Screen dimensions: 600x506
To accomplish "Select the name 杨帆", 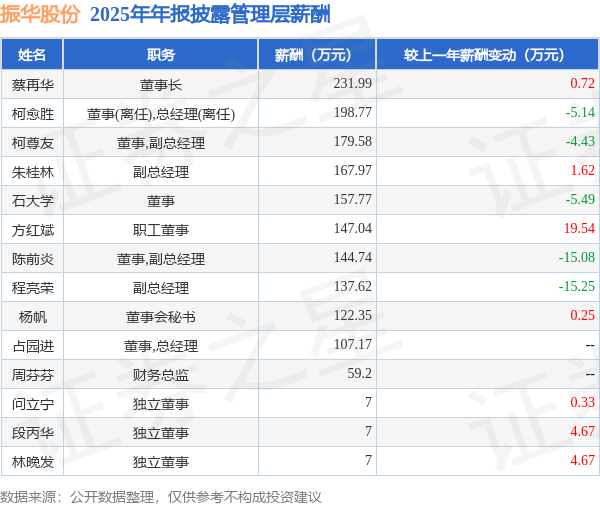I will pos(33,317).
